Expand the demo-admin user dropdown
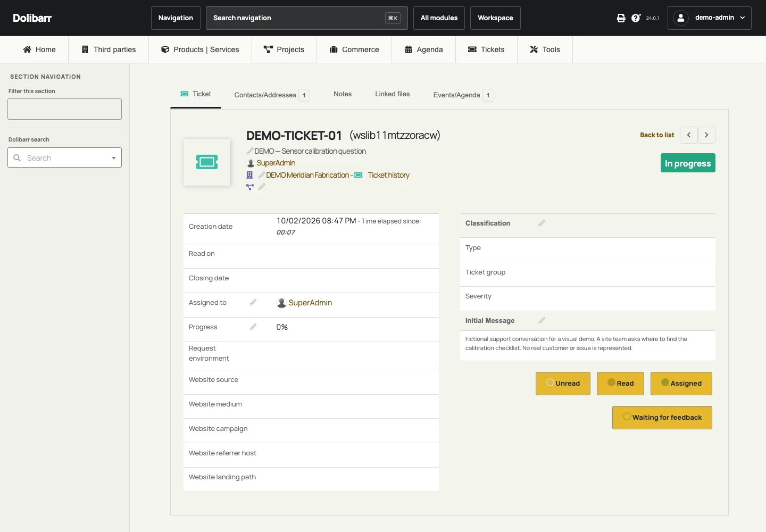The image size is (766, 532). coord(710,18)
